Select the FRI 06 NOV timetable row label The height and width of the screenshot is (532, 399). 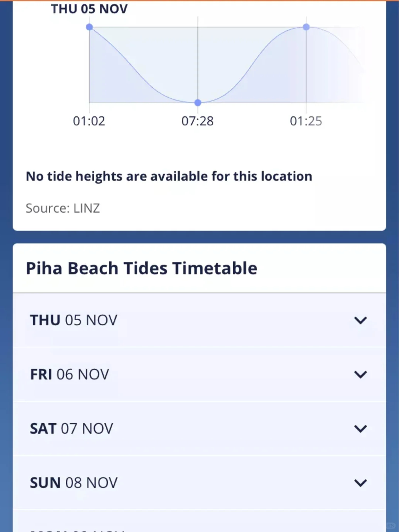point(69,375)
